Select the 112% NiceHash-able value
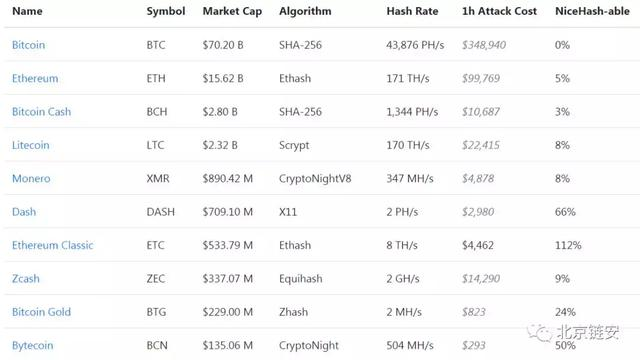The image size is (640, 360). pos(568,245)
